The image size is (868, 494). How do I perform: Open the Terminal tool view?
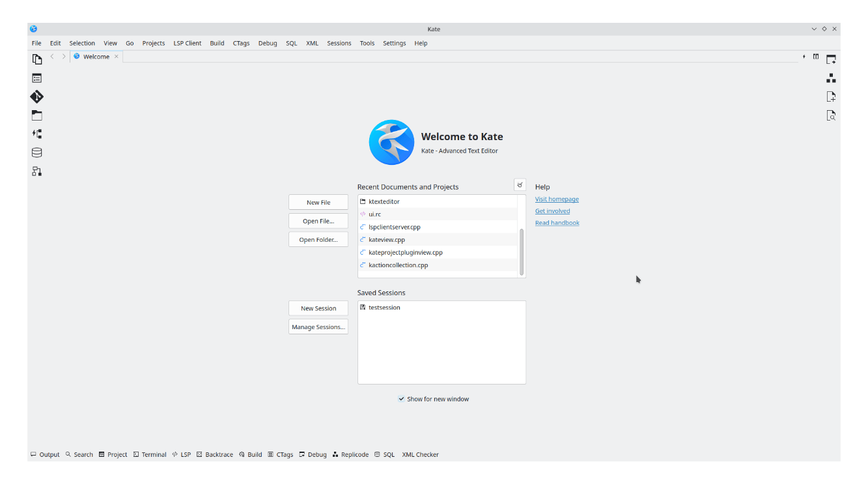pyautogui.click(x=150, y=454)
